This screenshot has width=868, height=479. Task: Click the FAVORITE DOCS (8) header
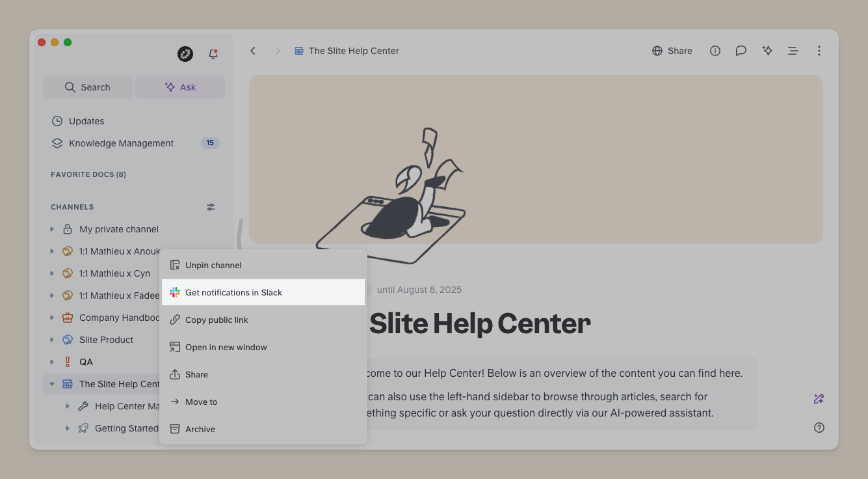click(x=88, y=174)
